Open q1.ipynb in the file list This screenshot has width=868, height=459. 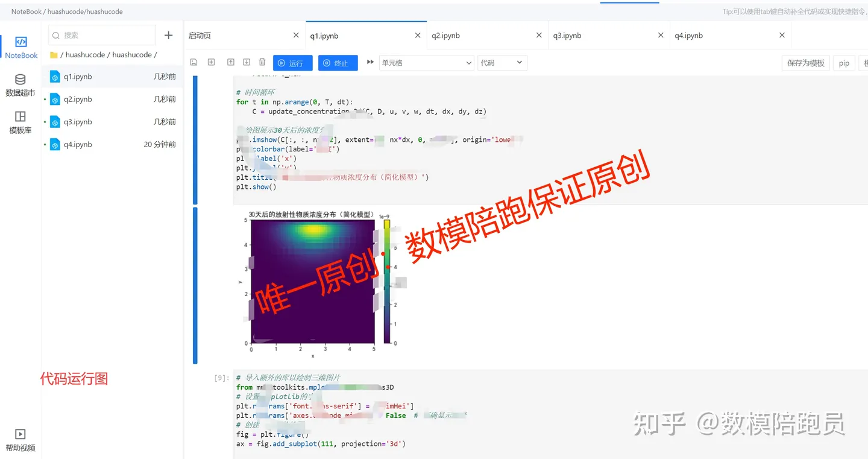(x=113, y=77)
